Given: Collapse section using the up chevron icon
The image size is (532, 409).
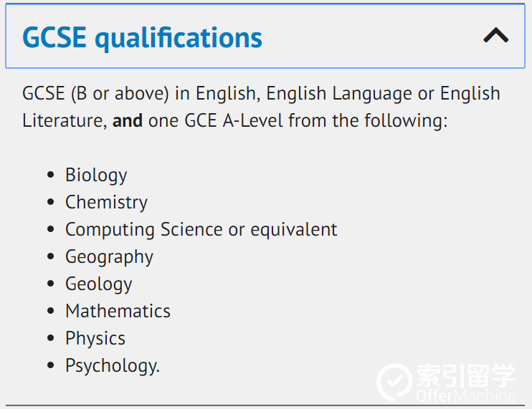Looking at the screenshot, I should [495, 35].
